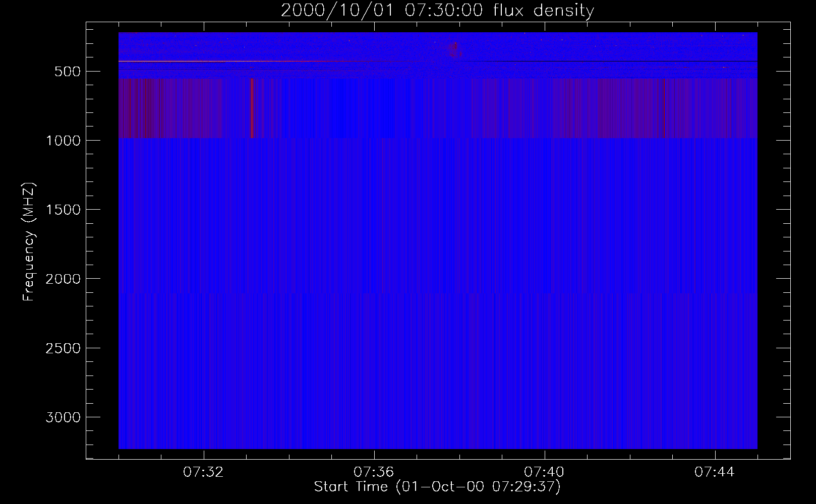Image resolution: width=816 pixels, height=504 pixels.
Task: Click the 500 frequency tick label
Action: tap(68, 72)
